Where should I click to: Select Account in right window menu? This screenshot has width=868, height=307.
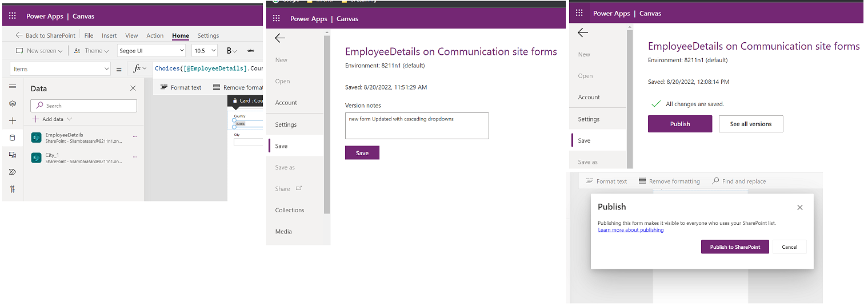(589, 97)
